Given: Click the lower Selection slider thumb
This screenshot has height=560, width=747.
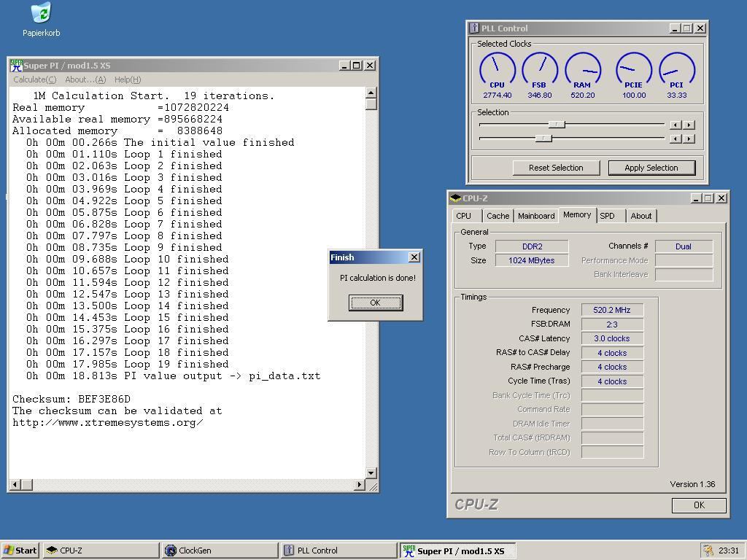Looking at the screenshot, I should (543, 139).
